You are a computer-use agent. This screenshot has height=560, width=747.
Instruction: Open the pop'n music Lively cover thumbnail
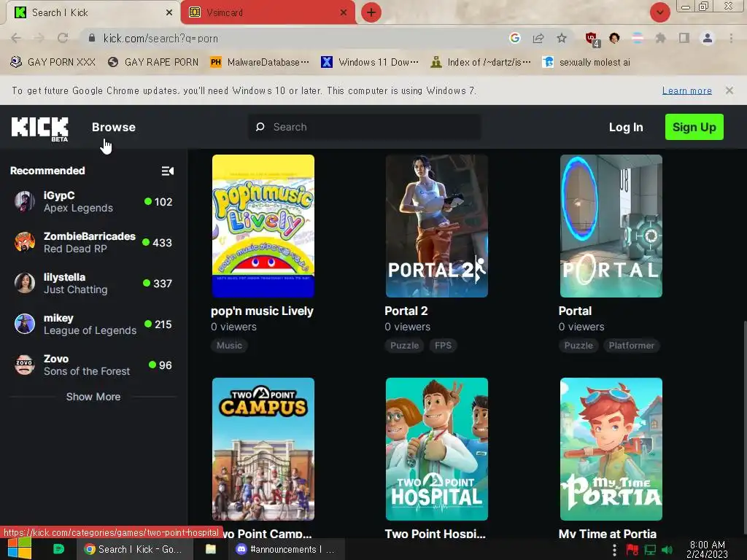click(x=263, y=226)
